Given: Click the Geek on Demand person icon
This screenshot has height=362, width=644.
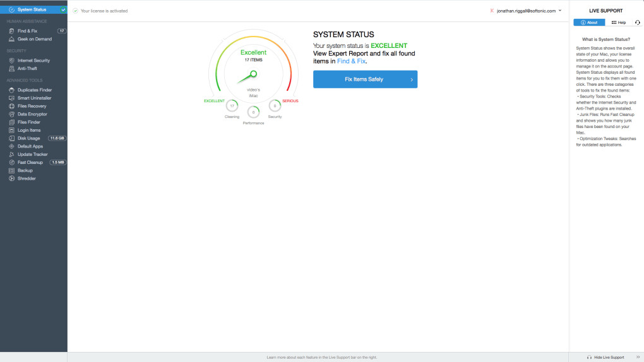Looking at the screenshot, I should [x=11, y=39].
